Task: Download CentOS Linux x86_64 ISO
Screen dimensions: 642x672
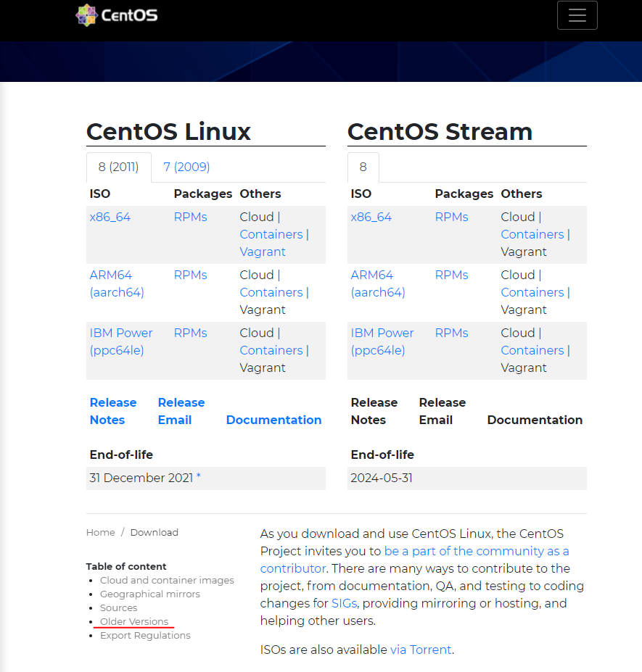Action: tap(110, 217)
